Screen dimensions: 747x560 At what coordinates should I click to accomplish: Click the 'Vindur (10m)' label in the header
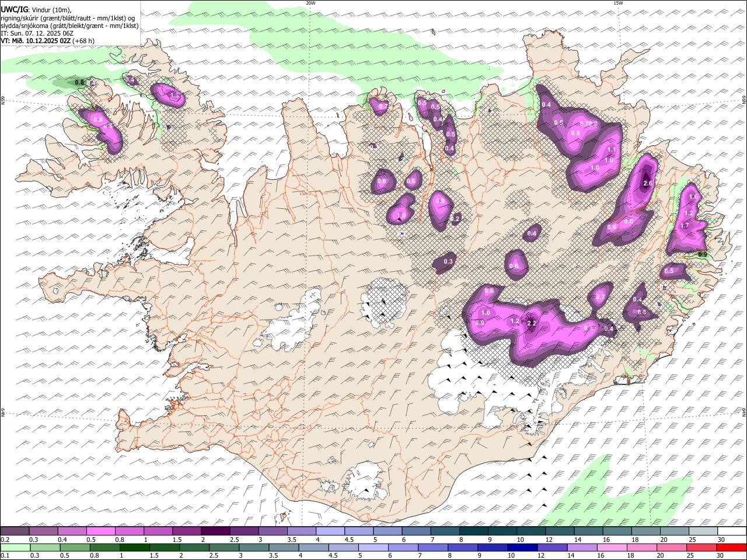pos(51,10)
